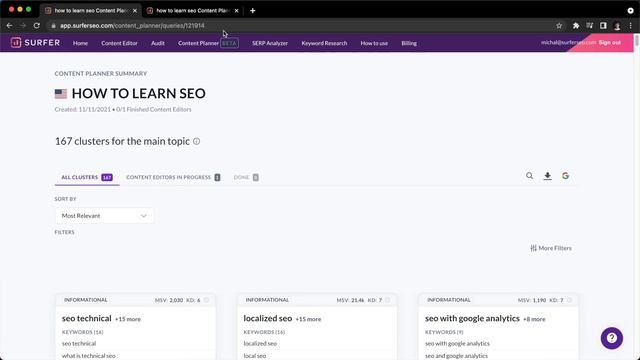
Task: Open the localized seo cluster title
Action: (268, 318)
